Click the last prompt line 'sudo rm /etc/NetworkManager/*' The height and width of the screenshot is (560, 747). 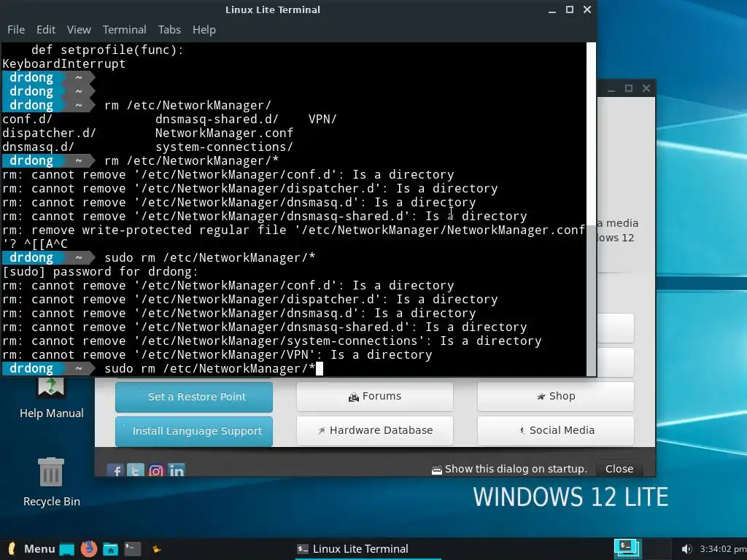click(209, 368)
